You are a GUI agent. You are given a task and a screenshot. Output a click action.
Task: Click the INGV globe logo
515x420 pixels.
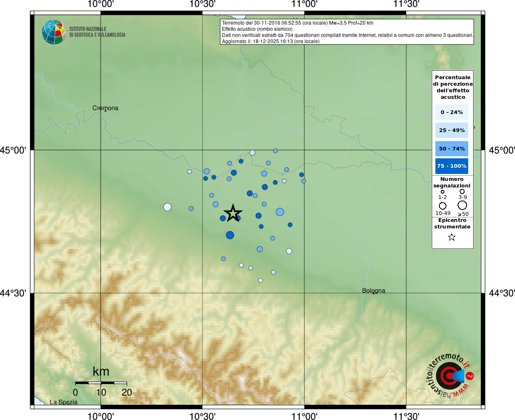click(x=54, y=32)
